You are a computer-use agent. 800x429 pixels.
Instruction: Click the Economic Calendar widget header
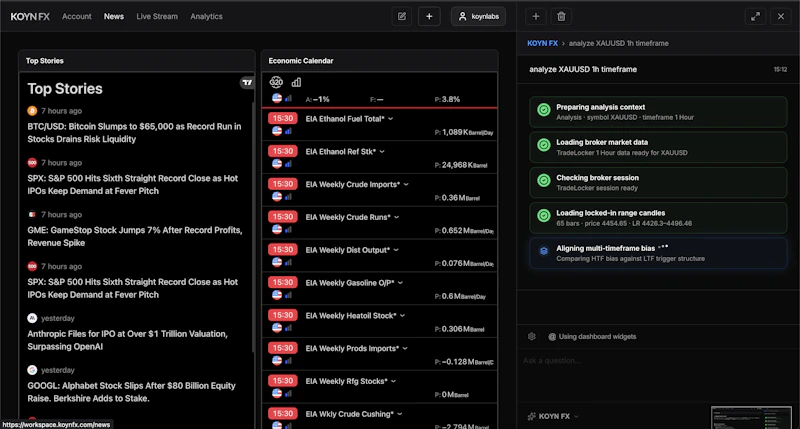[380, 61]
